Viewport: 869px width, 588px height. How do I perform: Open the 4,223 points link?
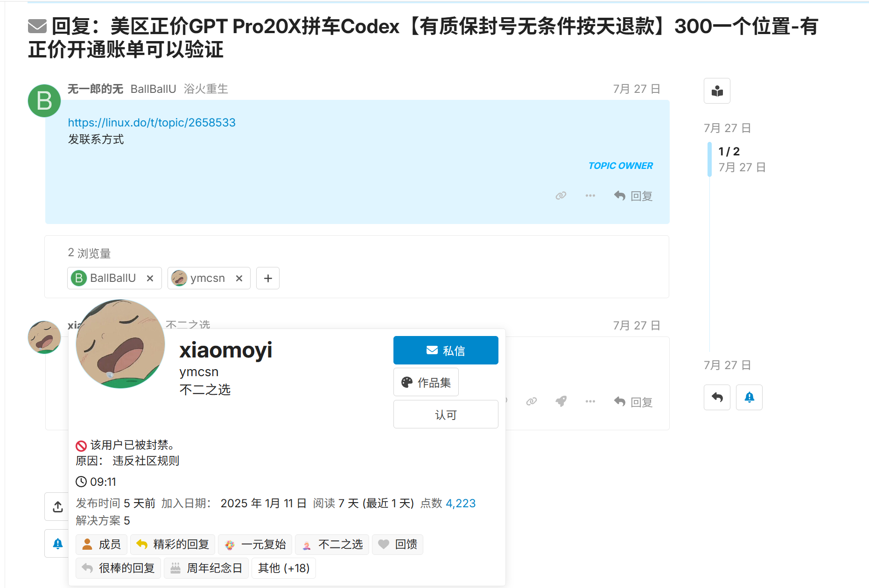(461, 503)
